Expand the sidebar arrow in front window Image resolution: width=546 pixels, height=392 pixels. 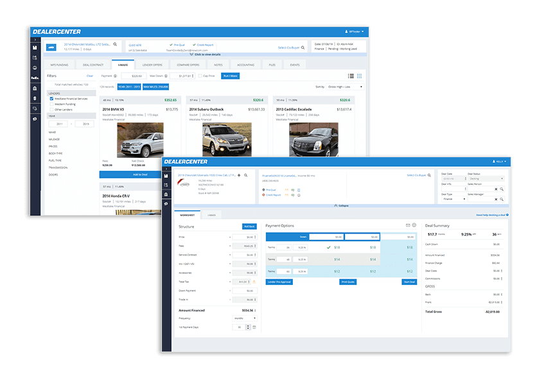[166, 169]
